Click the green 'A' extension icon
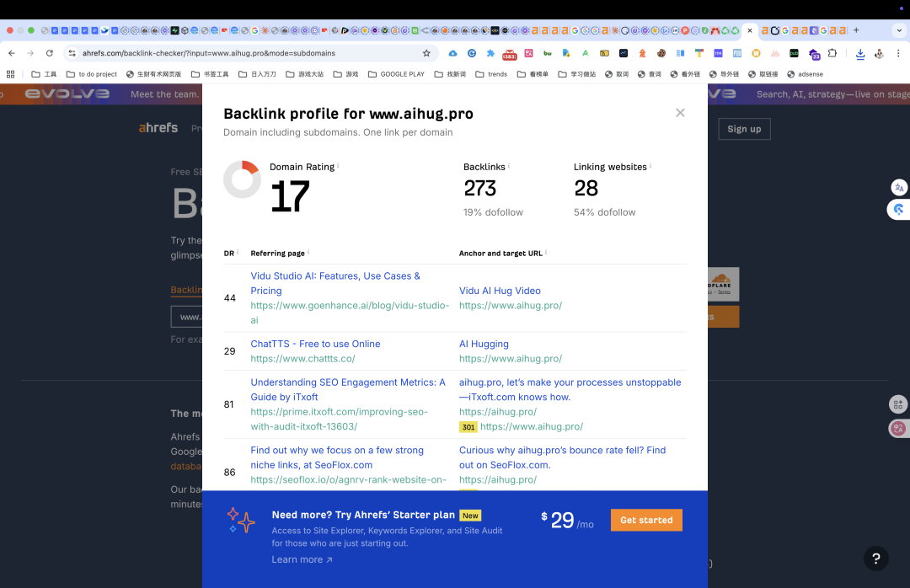Viewport: 910px width, 588px height. coord(585,53)
